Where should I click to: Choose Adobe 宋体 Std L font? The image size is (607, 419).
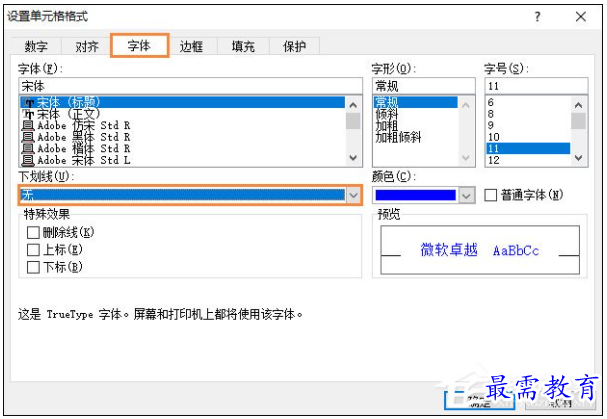(182, 160)
